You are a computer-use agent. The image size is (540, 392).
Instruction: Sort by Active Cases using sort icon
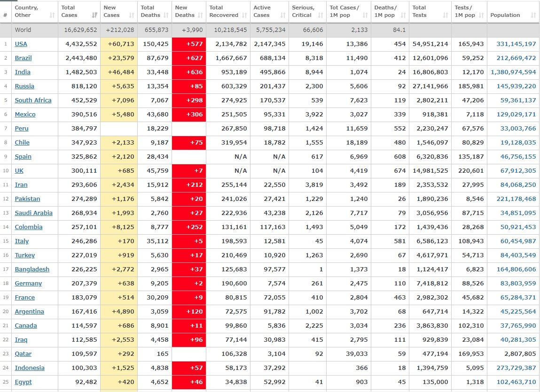tap(283, 15)
